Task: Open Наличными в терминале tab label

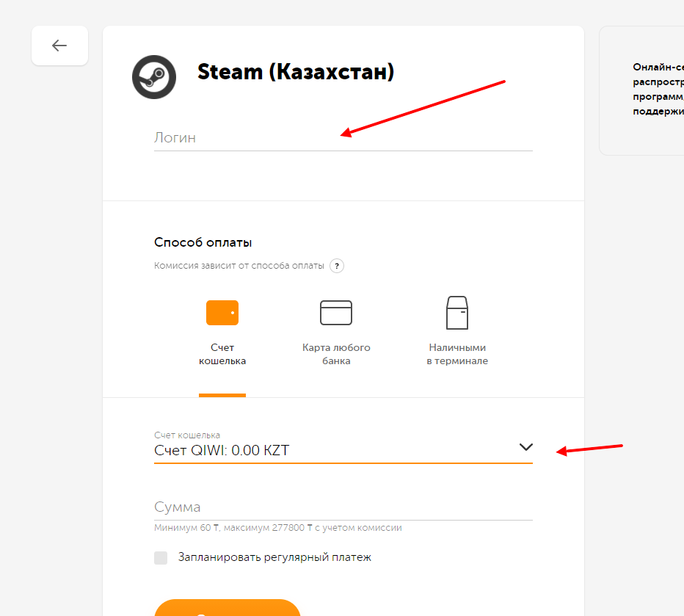Action: [457, 354]
